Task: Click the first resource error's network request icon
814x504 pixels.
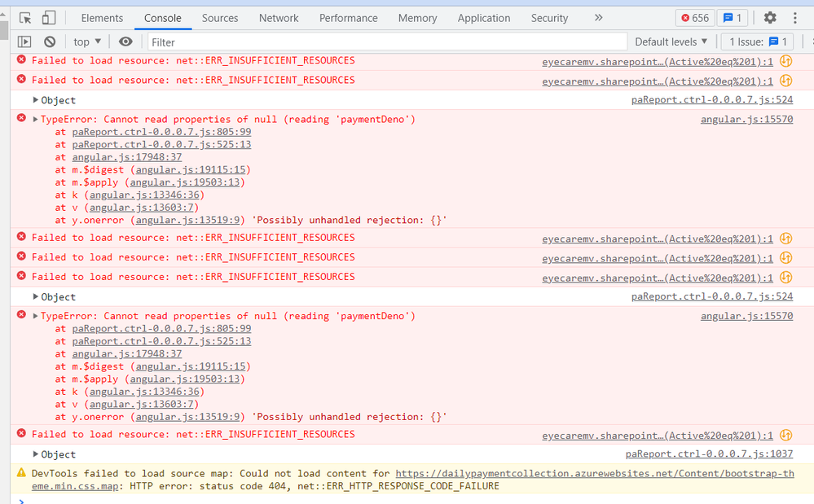Action: coord(786,61)
